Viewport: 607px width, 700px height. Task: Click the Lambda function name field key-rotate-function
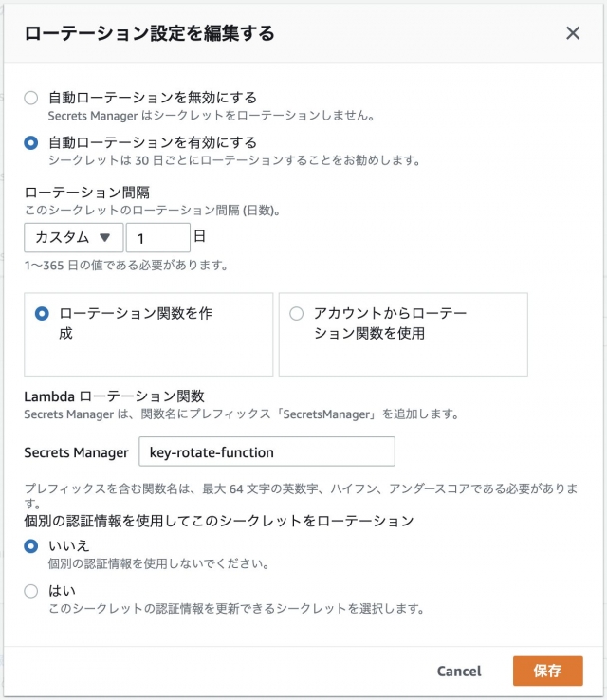pyautogui.click(x=267, y=451)
